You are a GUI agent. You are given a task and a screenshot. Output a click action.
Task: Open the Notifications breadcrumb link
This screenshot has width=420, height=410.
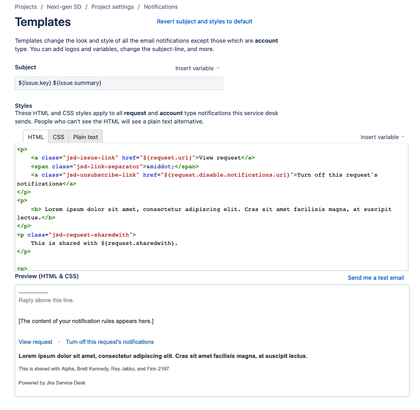pos(161,7)
